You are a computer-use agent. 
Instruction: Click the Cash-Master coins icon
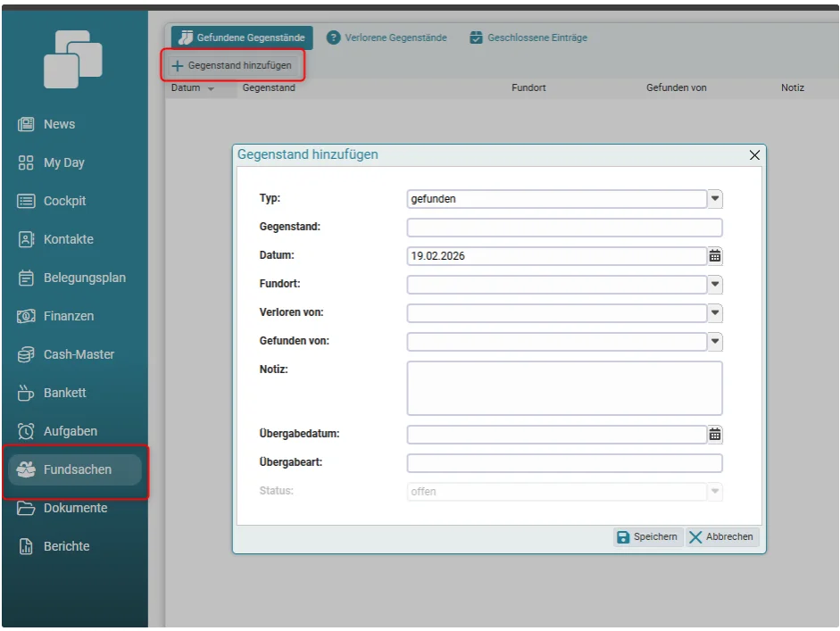click(26, 354)
